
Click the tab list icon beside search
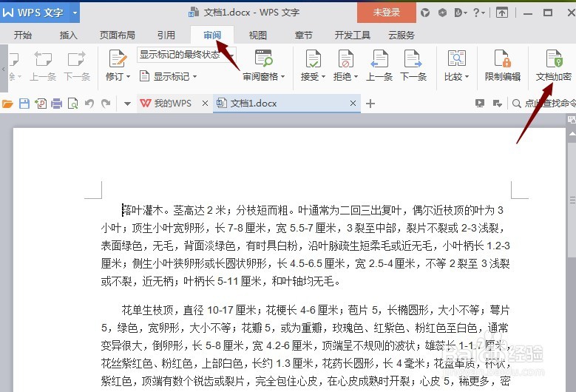[497, 104]
